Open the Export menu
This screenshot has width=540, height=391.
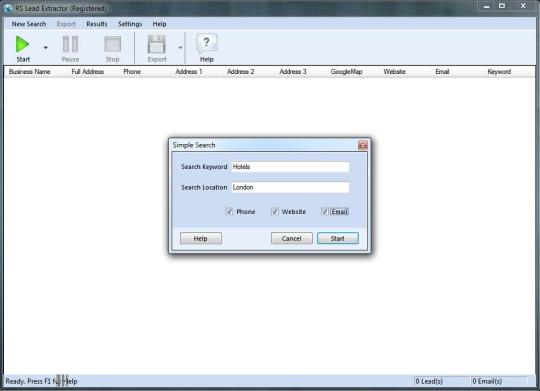pyautogui.click(x=66, y=24)
